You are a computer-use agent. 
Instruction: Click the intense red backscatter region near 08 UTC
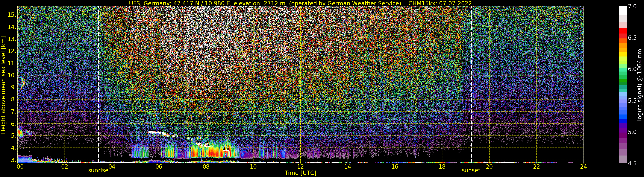coord(215,151)
